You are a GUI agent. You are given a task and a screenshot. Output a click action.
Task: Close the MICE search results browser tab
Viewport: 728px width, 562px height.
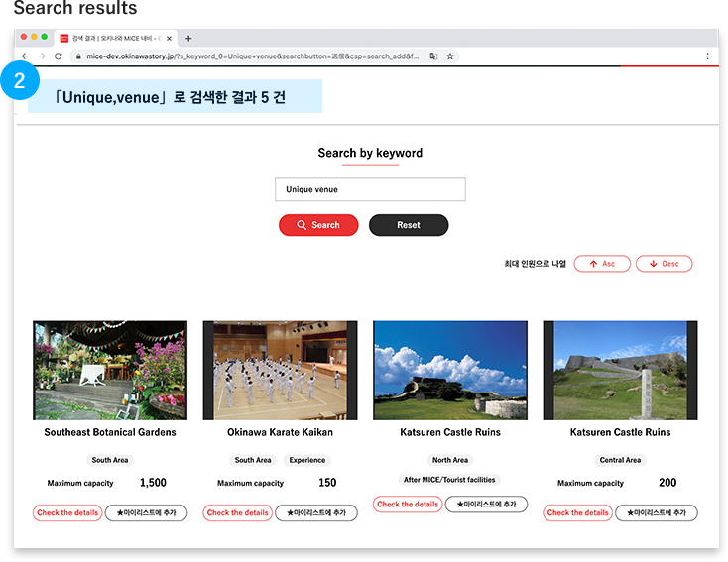[x=169, y=39]
